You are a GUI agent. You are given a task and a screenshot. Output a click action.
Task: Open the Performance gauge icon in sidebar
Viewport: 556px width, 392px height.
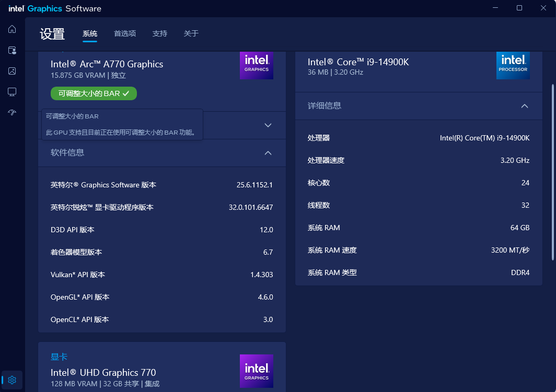click(12, 113)
